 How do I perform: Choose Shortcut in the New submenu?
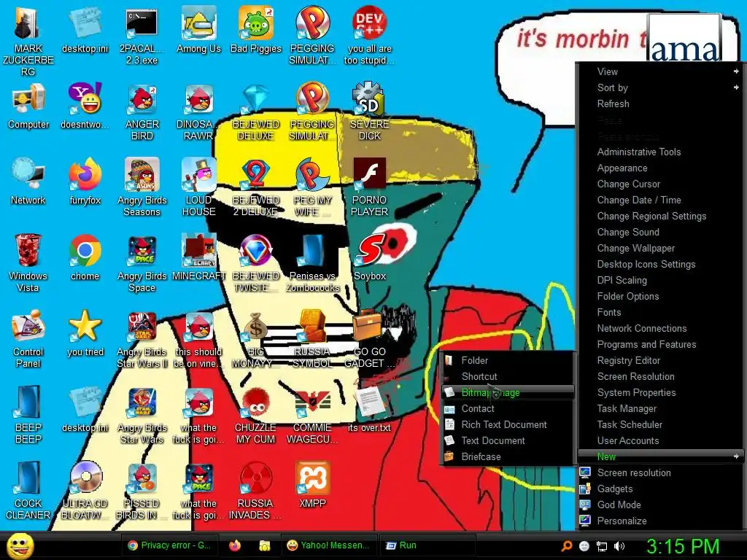(x=508, y=376)
